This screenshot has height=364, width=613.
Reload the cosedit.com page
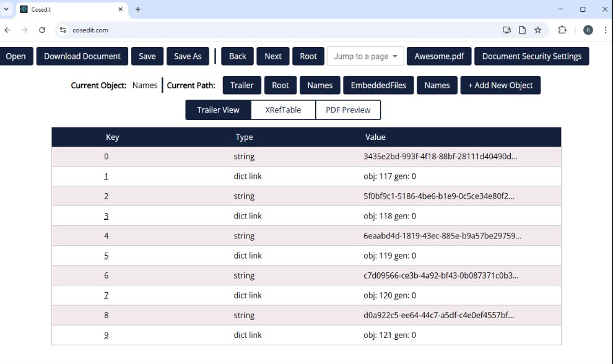[42, 30]
